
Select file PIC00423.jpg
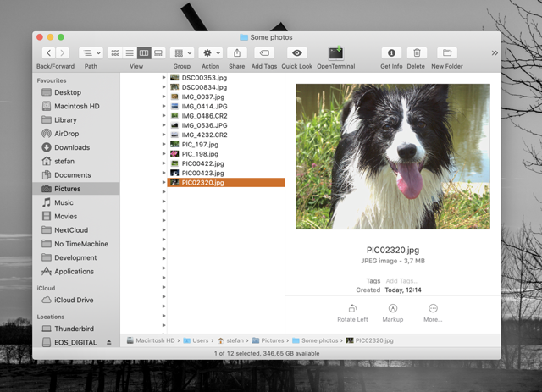pyautogui.click(x=226, y=174)
